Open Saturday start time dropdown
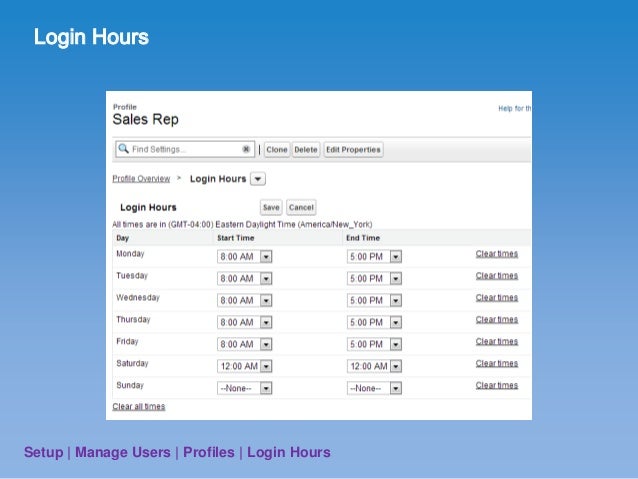This screenshot has width=638, height=479. coord(245,366)
